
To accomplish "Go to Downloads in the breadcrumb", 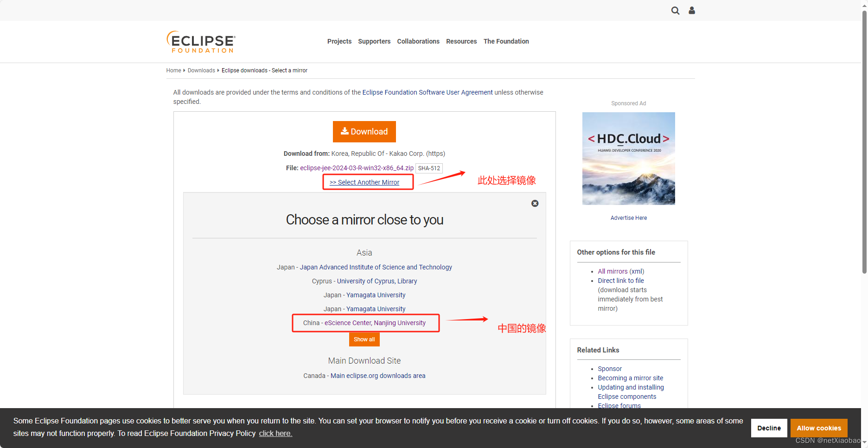I will pyautogui.click(x=201, y=70).
